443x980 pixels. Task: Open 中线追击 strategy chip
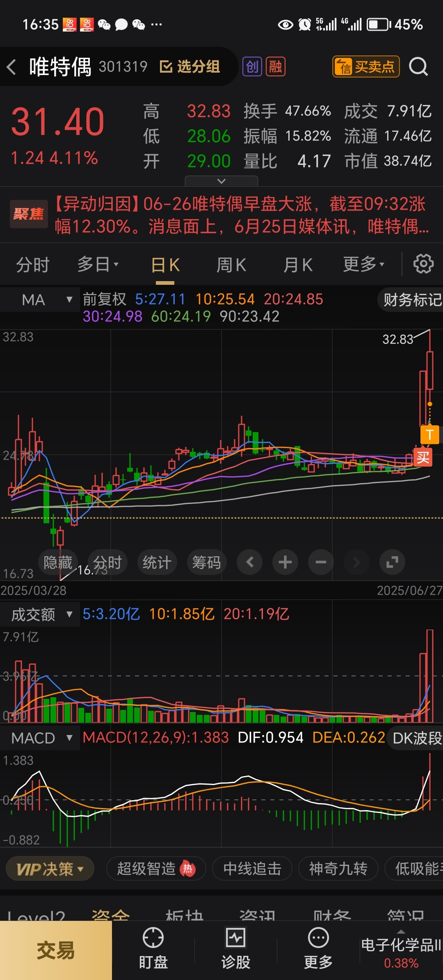[252, 869]
